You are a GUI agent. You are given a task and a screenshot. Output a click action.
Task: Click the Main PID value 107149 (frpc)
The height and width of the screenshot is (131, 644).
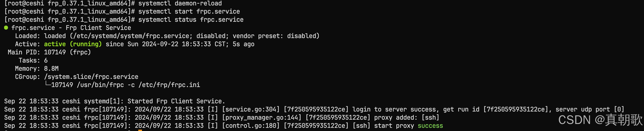pyautogui.click(x=67, y=52)
